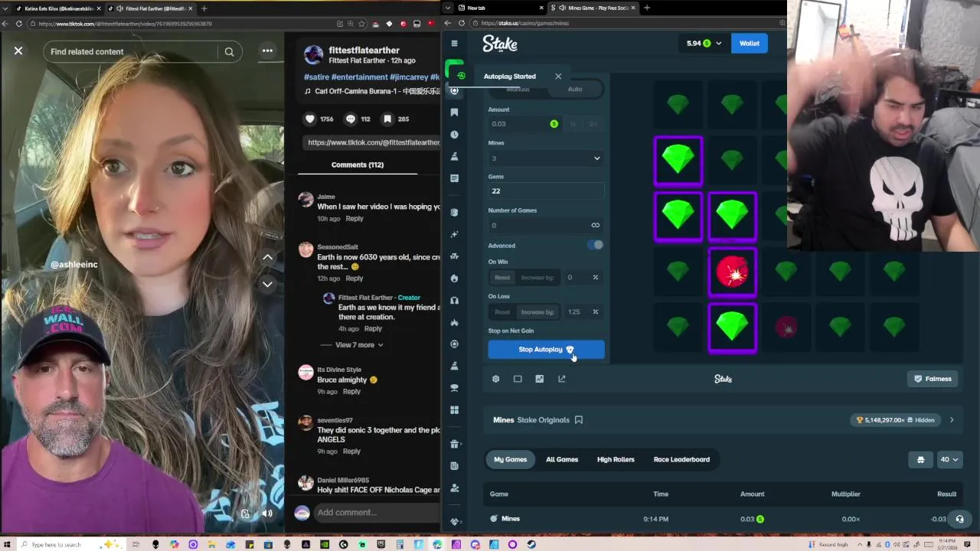Image resolution: width=980 pixels, height=551 pixels.
Task: Select Increase by under On Loss
Action: [537, 312]
